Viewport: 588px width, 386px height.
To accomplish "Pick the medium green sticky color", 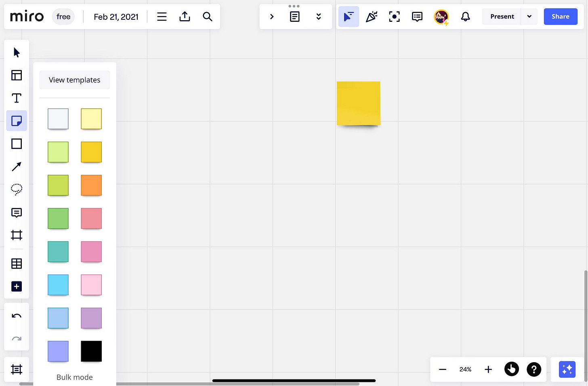I will pos(58,218).
